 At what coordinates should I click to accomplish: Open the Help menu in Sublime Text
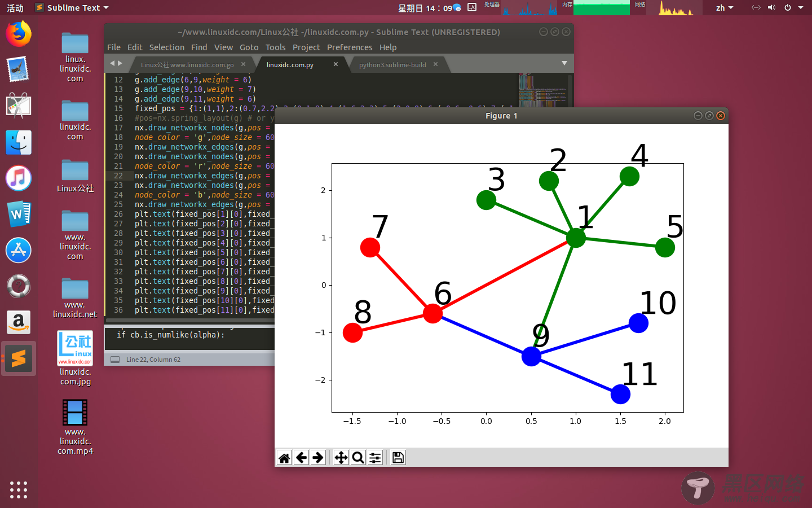pyautogui.click(x=388, y=47)
